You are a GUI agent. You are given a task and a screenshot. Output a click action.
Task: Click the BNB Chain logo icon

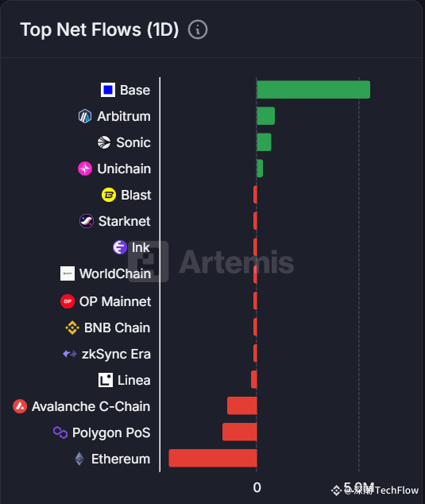[x=72, y=328]
